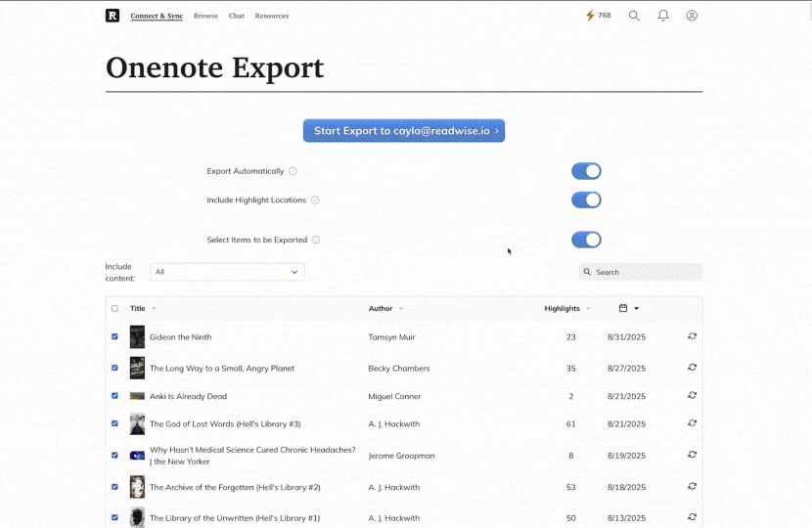The image size is (812, 528).
Task: Toggle the Select Items to be Exported switch
Action: [x=586, y=240]
